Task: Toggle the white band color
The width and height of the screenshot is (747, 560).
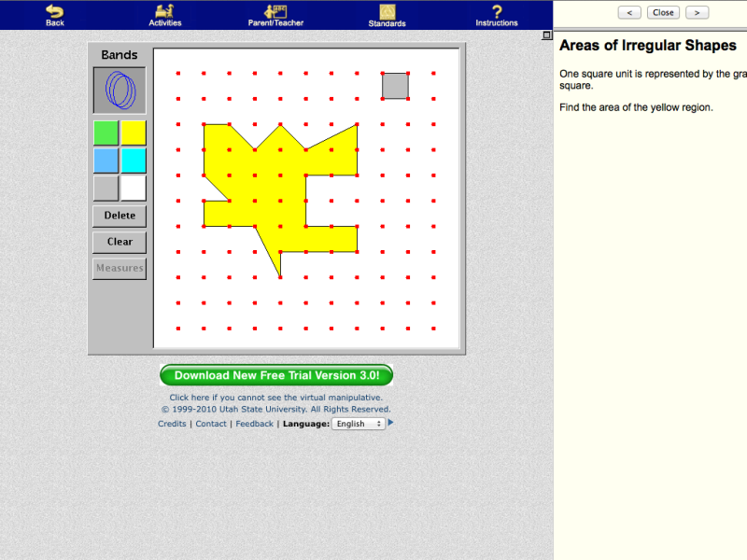Action: (x=134, y=187)
